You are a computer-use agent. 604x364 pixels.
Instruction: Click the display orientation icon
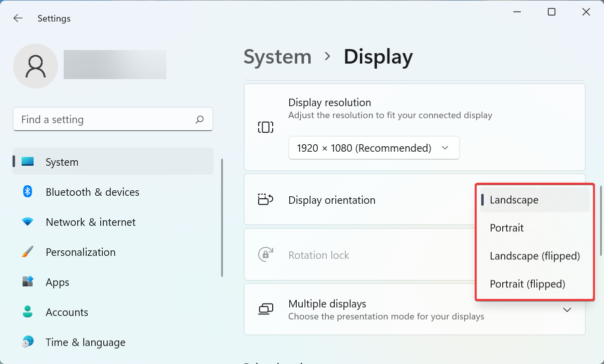point(265,199)
